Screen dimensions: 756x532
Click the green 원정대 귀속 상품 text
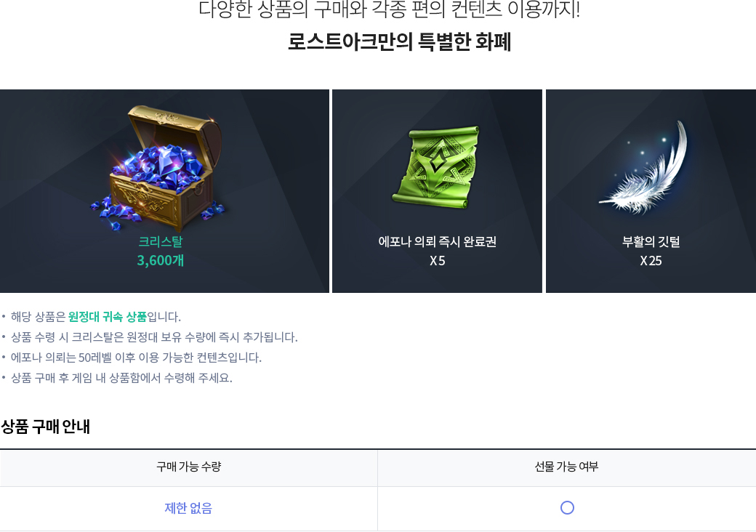(108, 317)
